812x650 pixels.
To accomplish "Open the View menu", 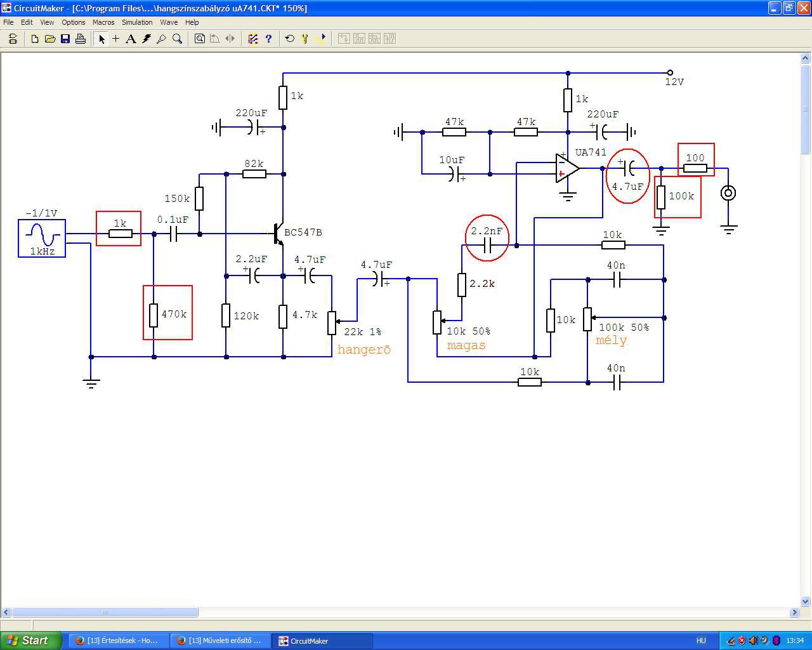I will [x=47, y=22].
